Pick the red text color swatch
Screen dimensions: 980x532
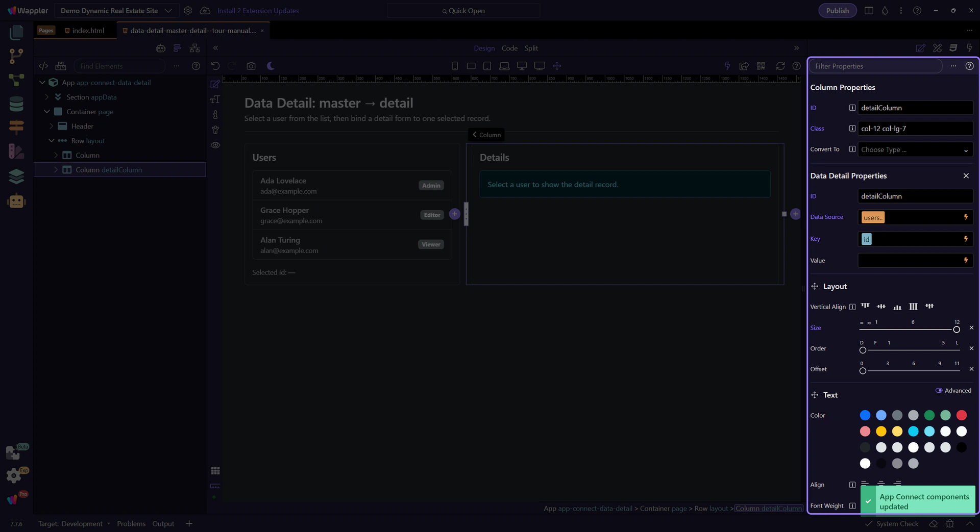coord(961,416)
